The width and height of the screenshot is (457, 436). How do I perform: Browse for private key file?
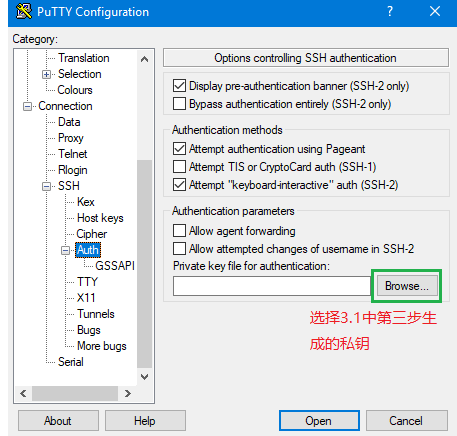407,286
